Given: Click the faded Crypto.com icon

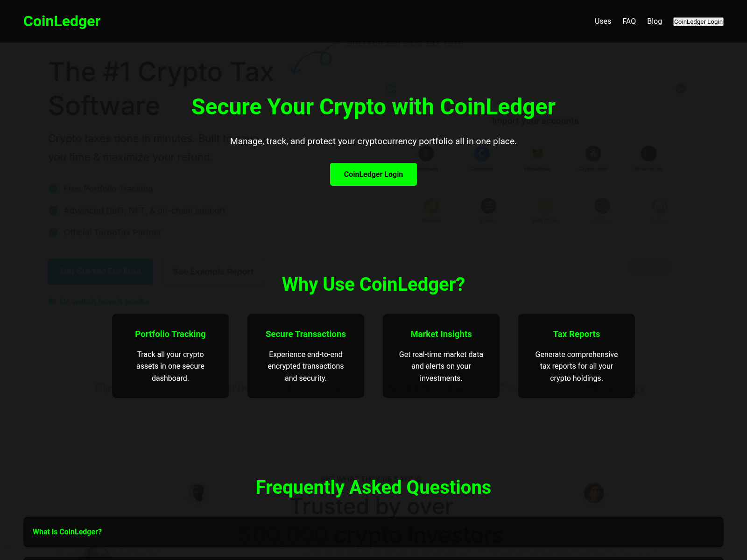Looking at the screenshot, I should (593, 153).
